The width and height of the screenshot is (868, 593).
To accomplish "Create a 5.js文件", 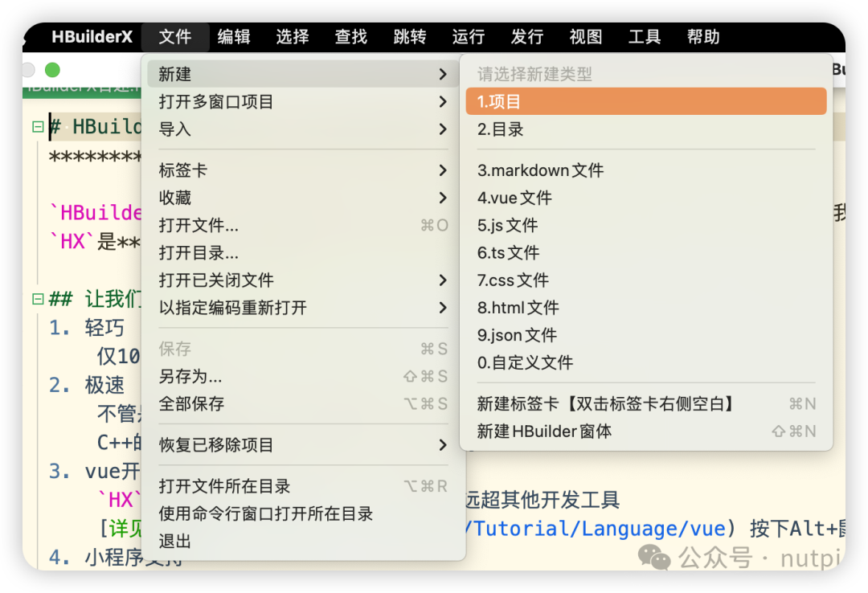I will 646,225.
